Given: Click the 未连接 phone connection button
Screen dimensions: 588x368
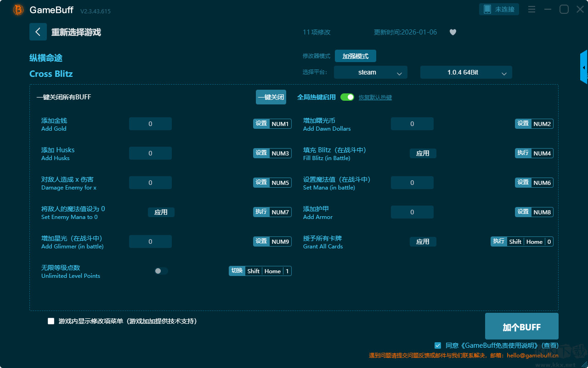Looking at the screenshot, I should pos(499,9).
